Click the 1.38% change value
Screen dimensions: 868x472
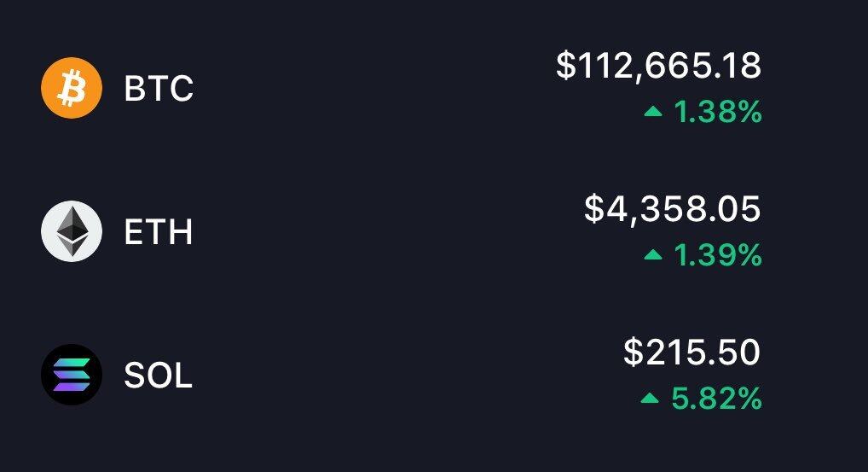pyautogui.click(x=718, y=112)
